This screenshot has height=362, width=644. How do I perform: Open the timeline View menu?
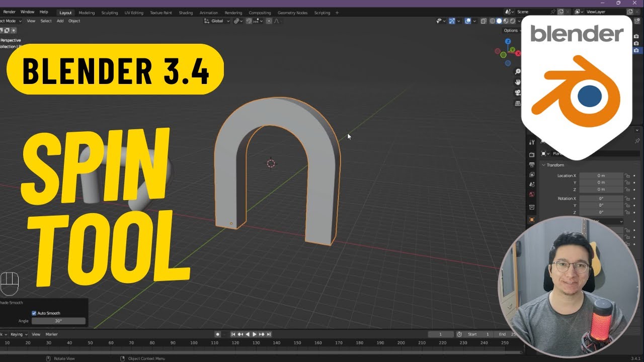point(36,334)
